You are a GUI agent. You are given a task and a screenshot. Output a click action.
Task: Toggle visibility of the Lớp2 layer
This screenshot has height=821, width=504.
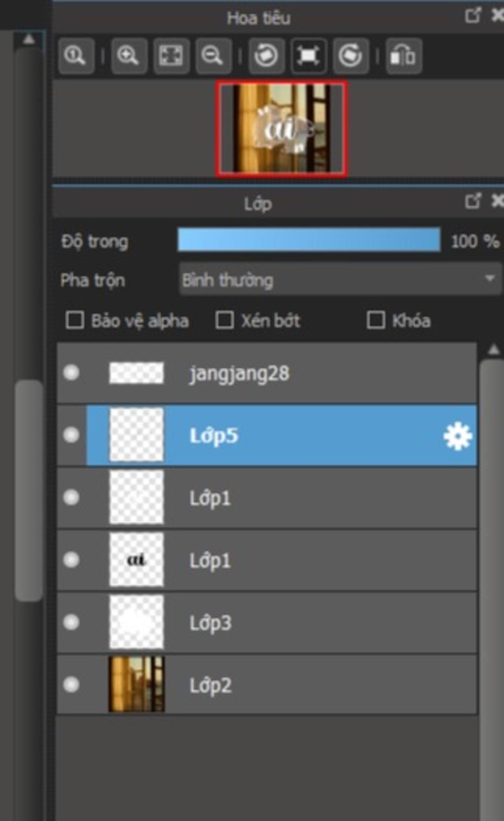pos(71,685)
